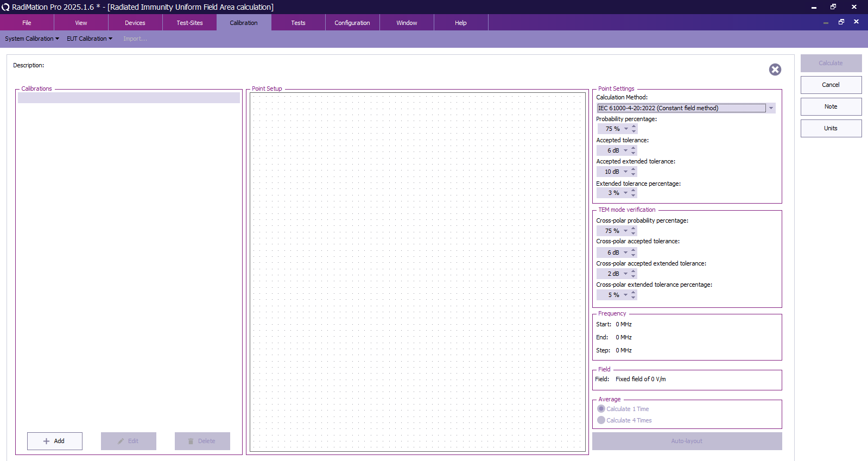Click the RadiMation app logo in title bar
The height and width of the screenshot is (461, 868).
pos(6,7)
